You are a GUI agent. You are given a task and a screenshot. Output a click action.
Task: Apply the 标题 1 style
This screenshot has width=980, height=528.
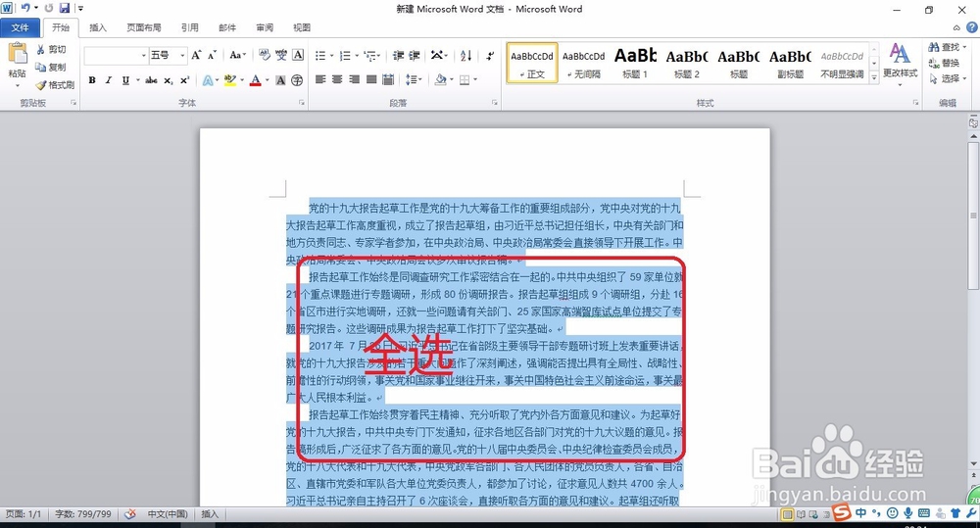(x=635, y=63)
